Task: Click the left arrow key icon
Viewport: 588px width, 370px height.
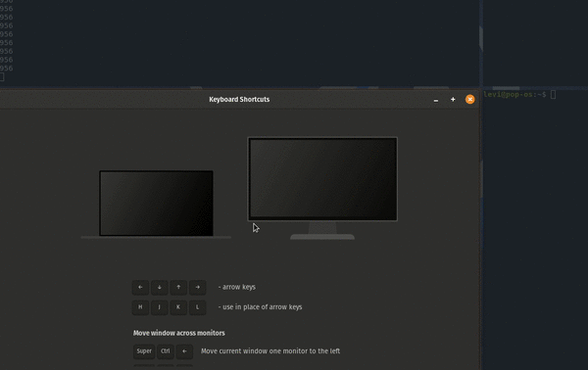Action: coord(140,287)
